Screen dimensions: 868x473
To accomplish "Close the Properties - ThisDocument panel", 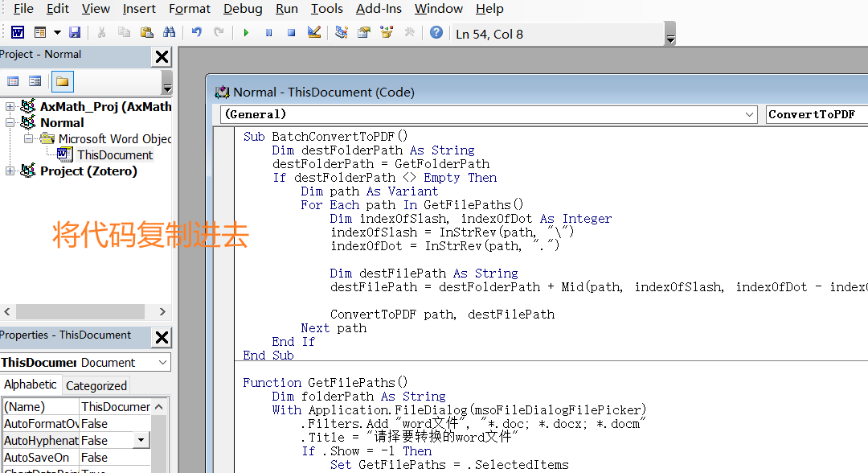I will point(162,337).
